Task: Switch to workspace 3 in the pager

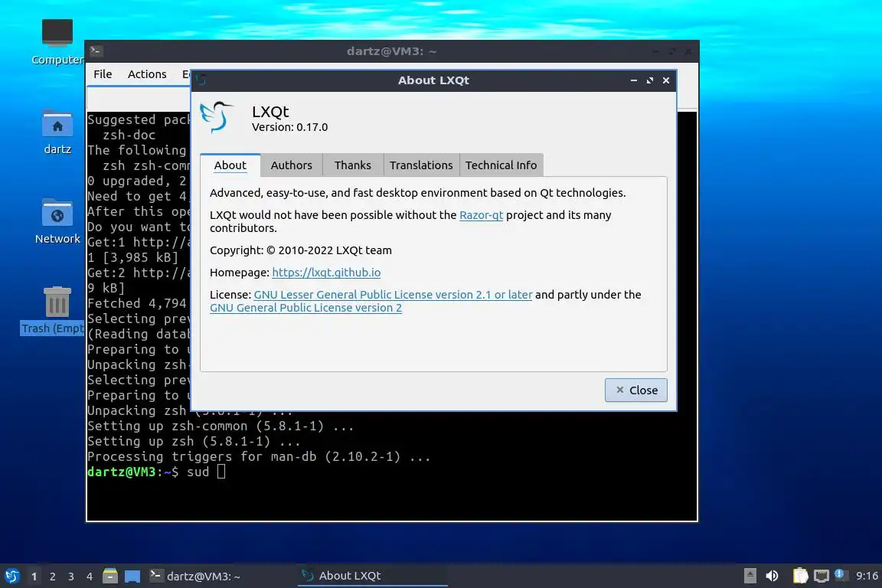Action: point(71,577)
